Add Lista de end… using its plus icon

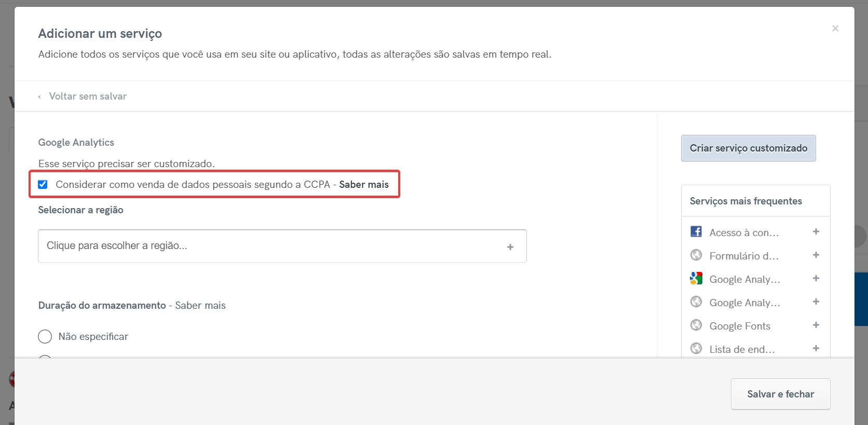816,349
